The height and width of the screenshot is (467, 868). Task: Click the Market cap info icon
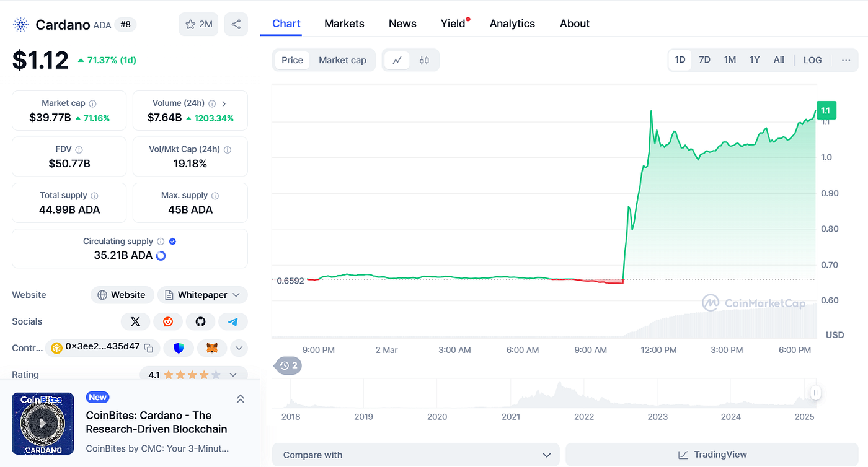[x=92, y=103]
